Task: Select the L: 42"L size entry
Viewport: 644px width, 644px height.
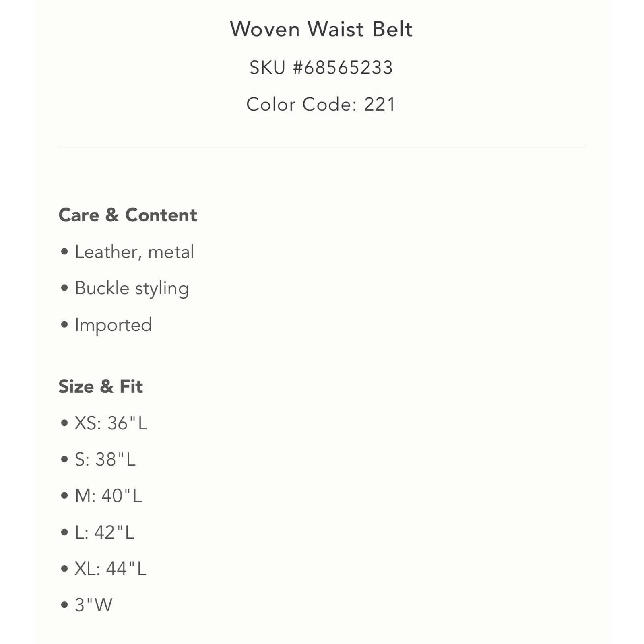Action: 105,533
